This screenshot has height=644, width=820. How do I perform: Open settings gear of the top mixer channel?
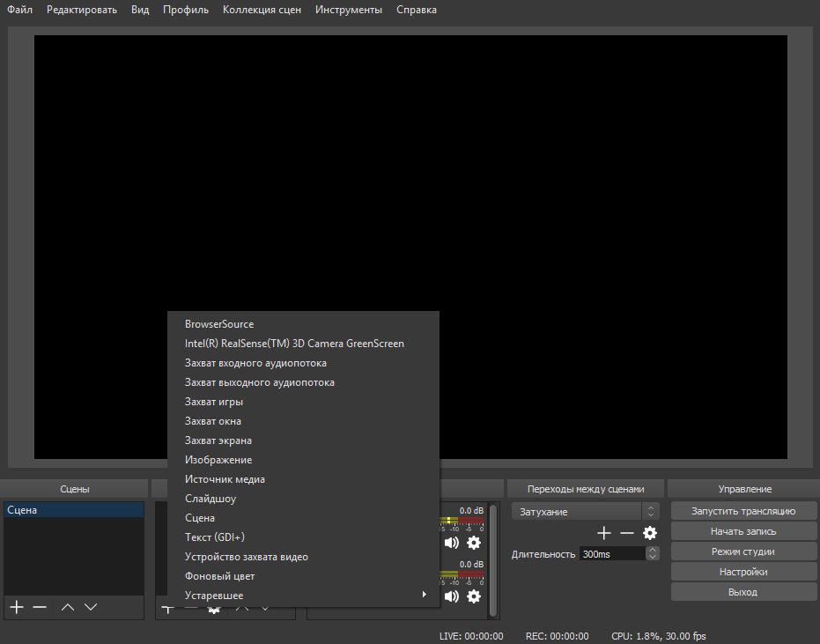(x=474, y=543)
